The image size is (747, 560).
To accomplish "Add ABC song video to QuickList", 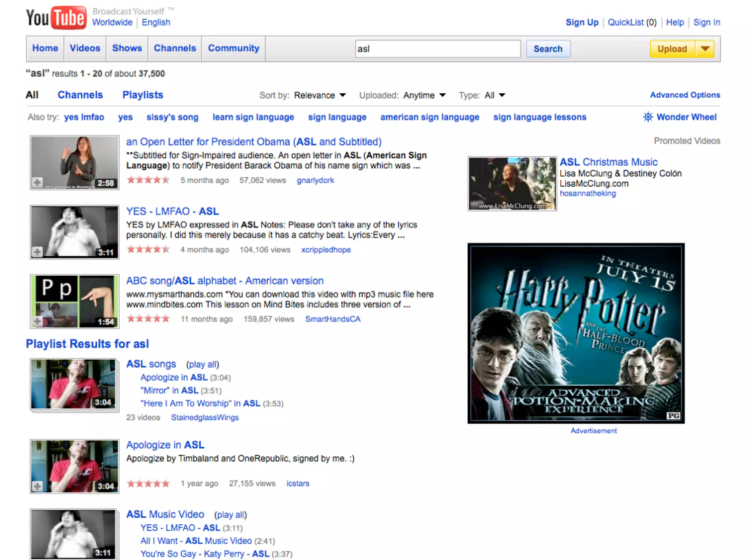I will [x=37, y=321].
